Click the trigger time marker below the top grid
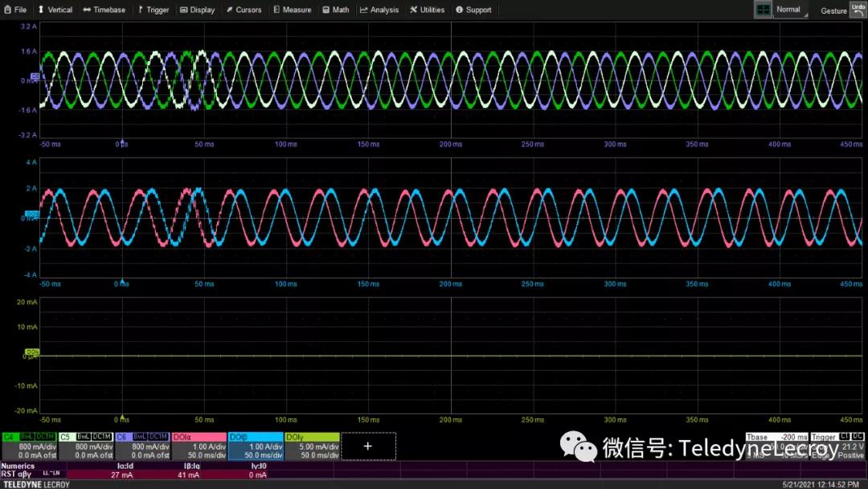Viewport: 868px width, 489px height. pos(121,140)
